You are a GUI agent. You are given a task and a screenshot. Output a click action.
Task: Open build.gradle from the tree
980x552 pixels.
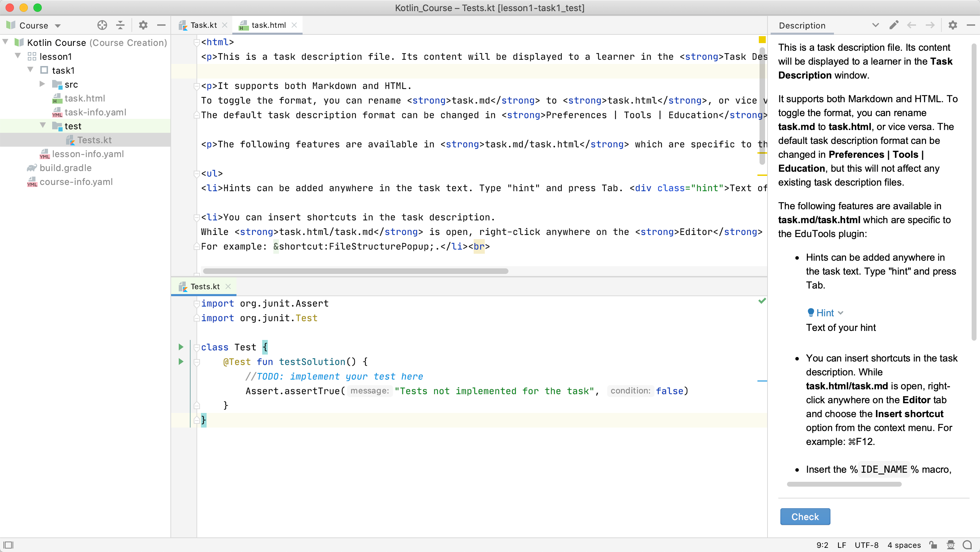click(65, 168)
